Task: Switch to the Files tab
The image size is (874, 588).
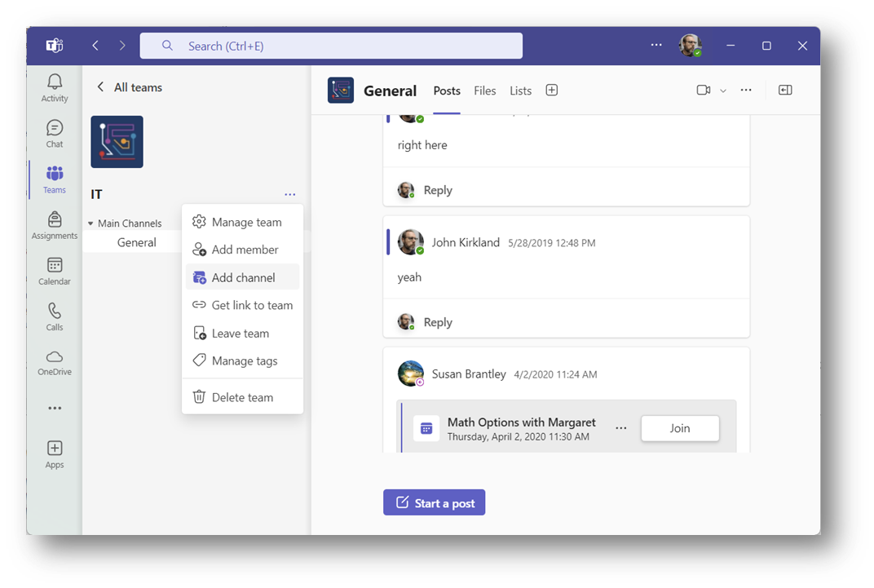Action: [484, 91]
